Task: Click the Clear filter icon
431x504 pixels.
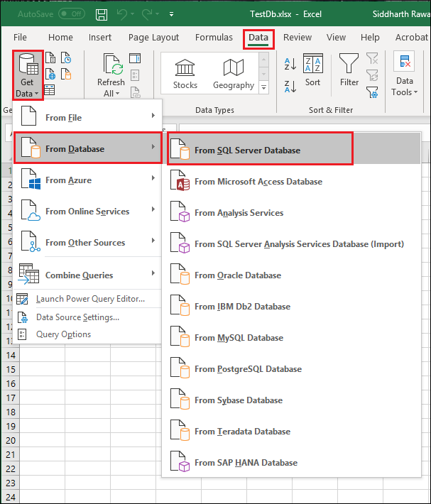Action: pyautogui.click(x=372, y=58)
